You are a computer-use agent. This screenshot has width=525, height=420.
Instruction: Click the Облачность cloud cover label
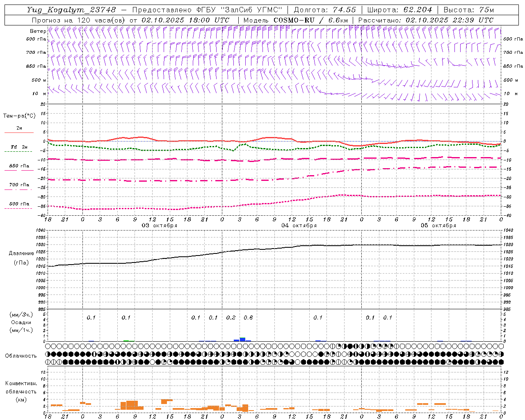[21, 356]
